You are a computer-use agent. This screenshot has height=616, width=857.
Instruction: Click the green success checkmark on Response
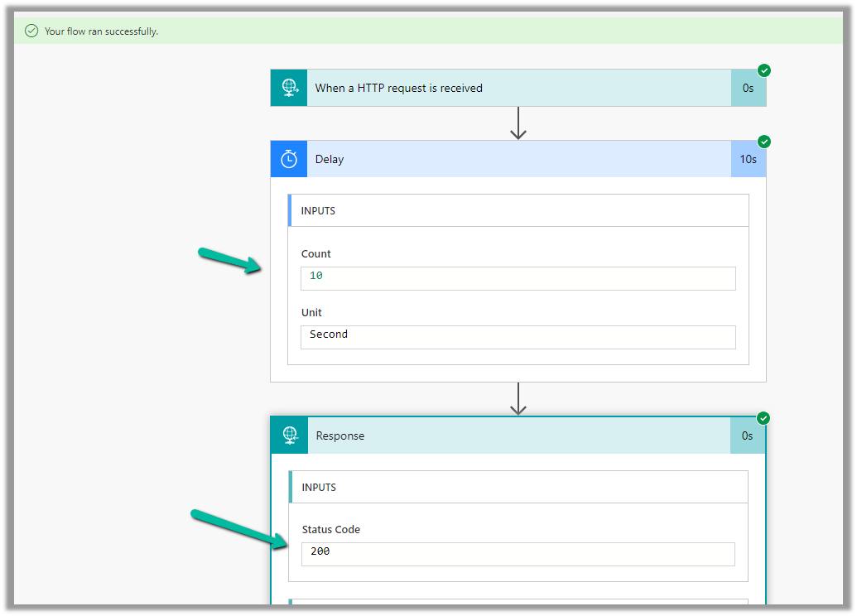tap(763, 418)
